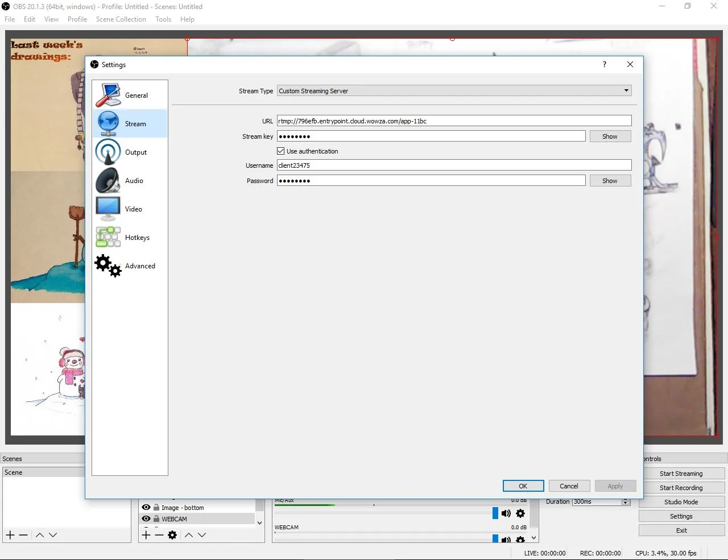Open the Output settings category

(x=130, y=152)
